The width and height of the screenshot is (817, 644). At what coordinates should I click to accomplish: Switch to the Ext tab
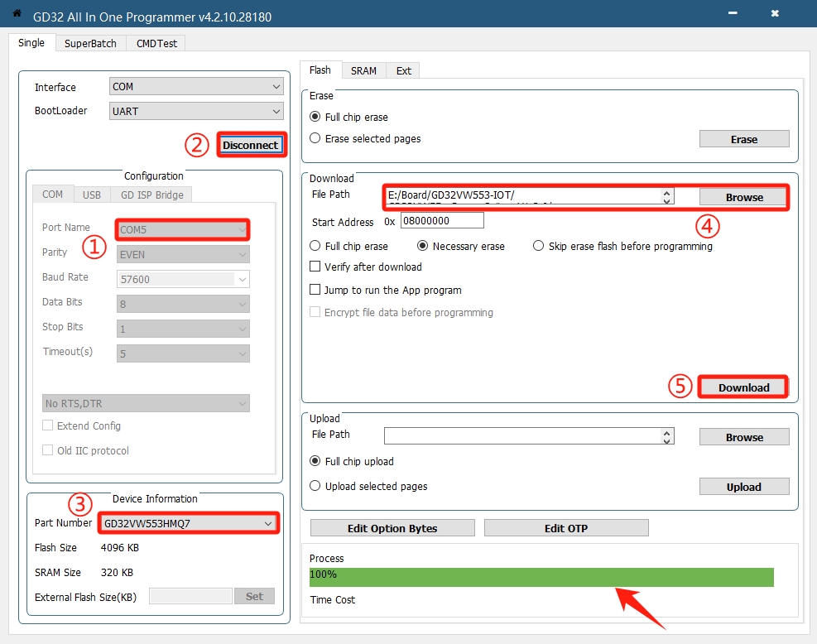pos(403,71)
